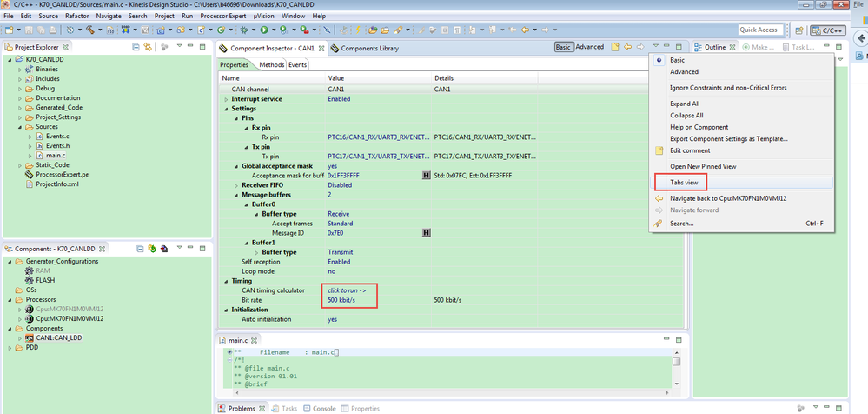This screenshot has height=414, width=868.
Task: Select Advanced option in dropdown menu
Action: [x=684, y=72]
